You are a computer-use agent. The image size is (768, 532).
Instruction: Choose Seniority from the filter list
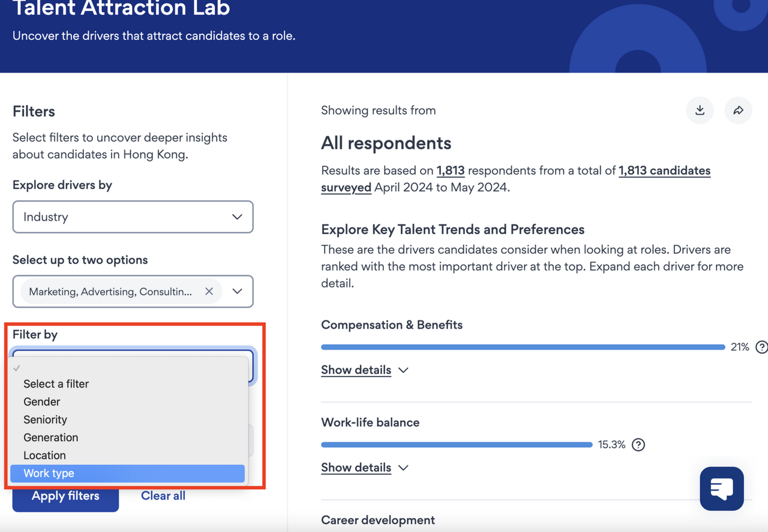pyautogui.click(x=45, y=420)
